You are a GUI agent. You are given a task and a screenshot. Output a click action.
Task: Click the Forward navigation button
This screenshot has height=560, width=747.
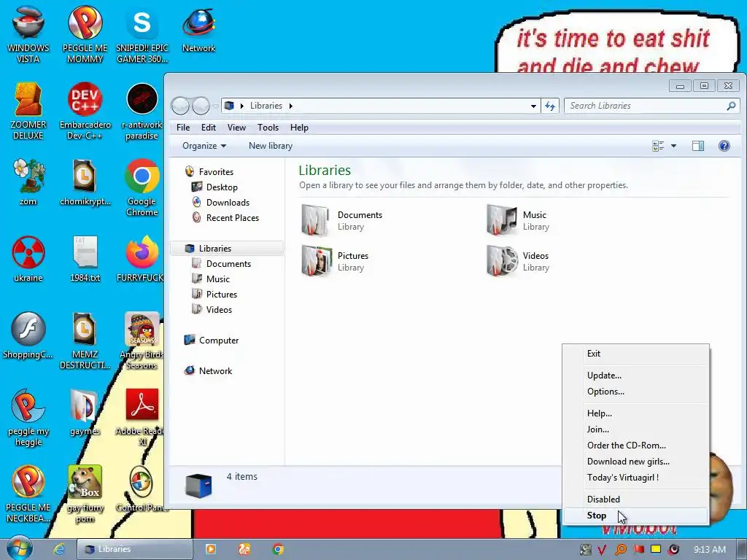tap(201, 106)
